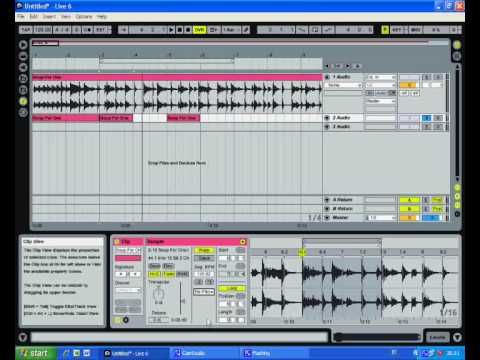Open File Browser 2 sidebar icon
Screen dimensions: 480x360
(x=23, y=90)
